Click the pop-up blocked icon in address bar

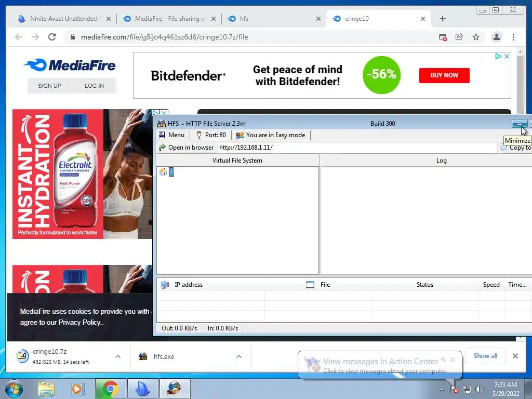click(x=443, y=37)
